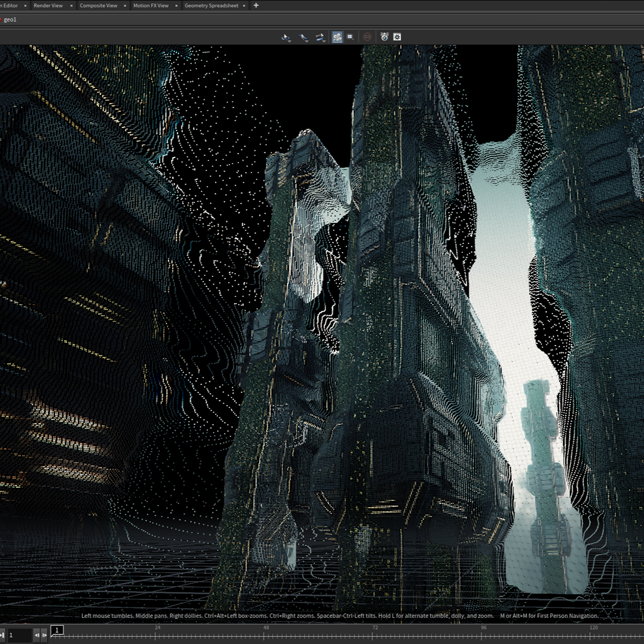Click the drone camera snapshot icon
Screen dimensions: 644x644
384,37
